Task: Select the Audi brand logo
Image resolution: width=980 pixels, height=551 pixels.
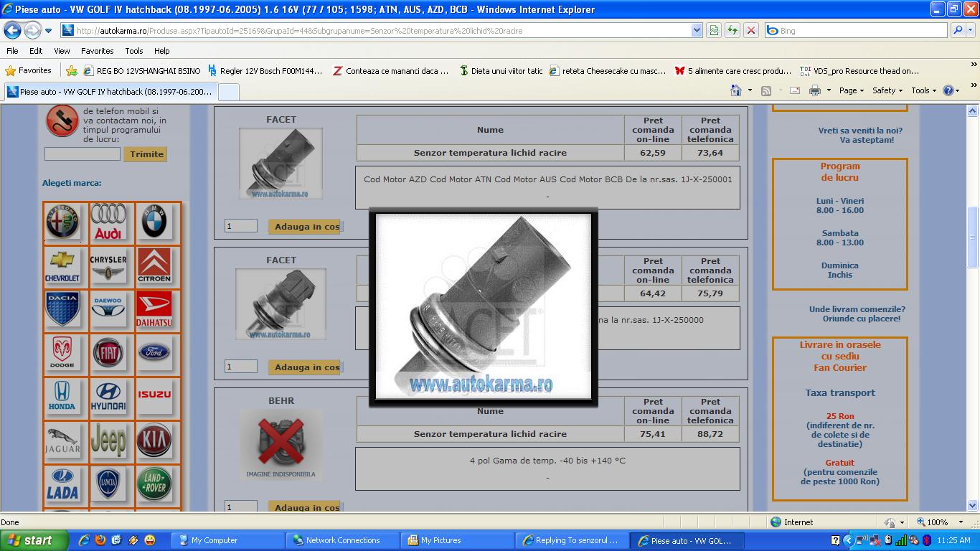Action: point(108,221)
